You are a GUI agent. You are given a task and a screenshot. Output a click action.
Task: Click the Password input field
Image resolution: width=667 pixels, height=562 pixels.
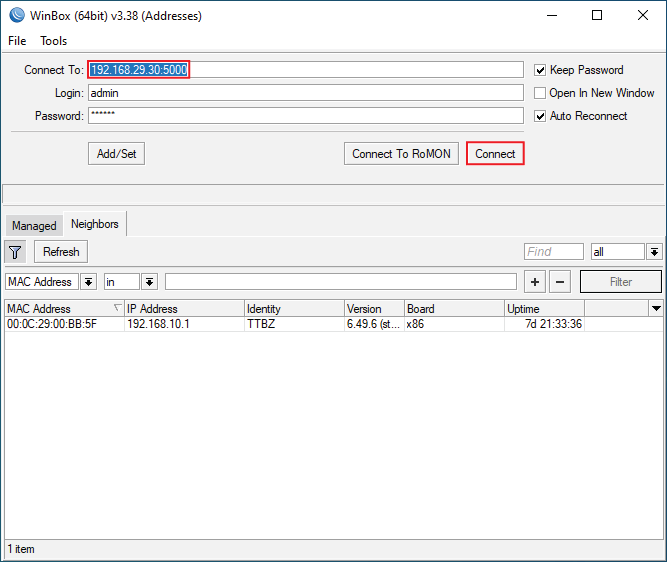pos(306,116)
